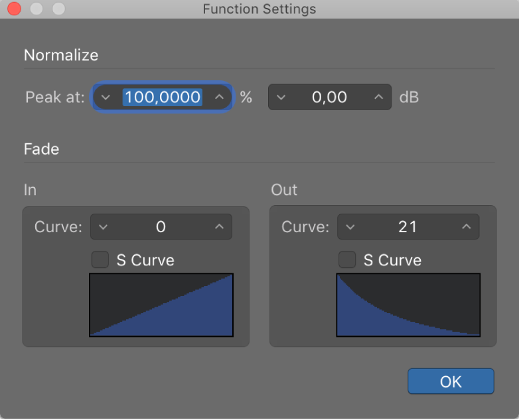
Task: Decrease the Peak at percent value
Action: coord(106,98)
